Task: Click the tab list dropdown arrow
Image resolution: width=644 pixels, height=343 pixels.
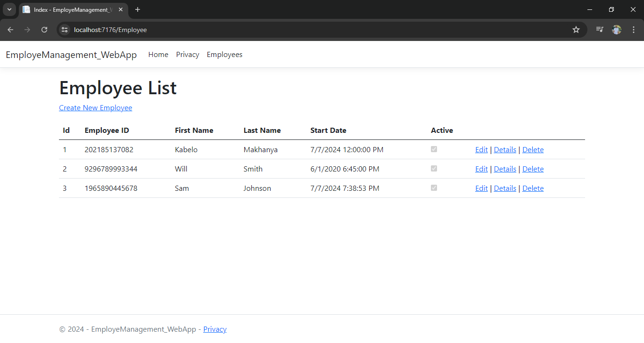Action: (9, 9)
